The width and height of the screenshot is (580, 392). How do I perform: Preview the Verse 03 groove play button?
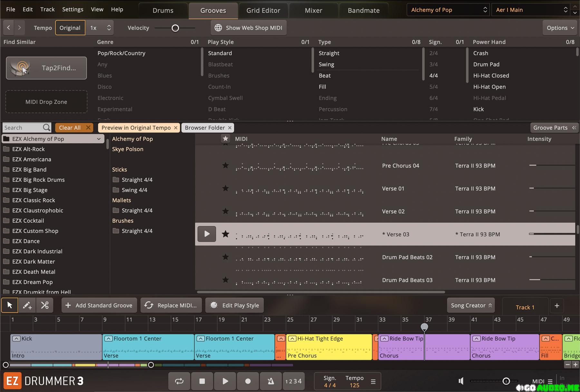coord(207,234)
